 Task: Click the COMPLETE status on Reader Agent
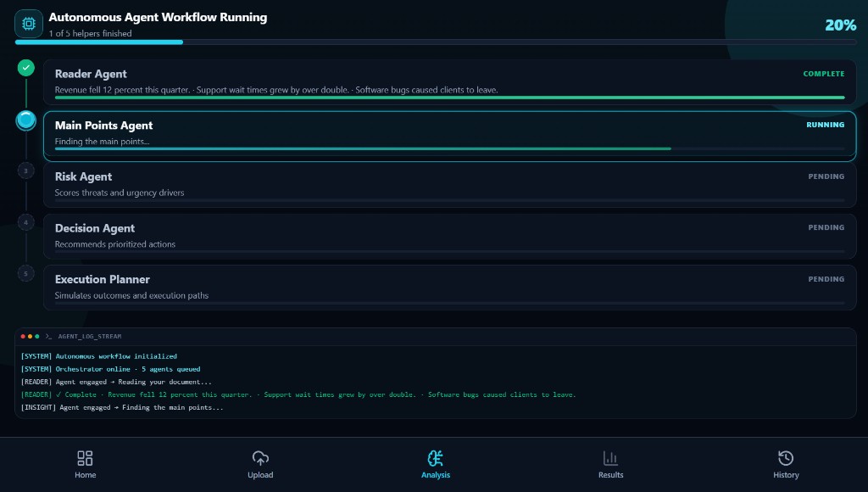(824, 74)
